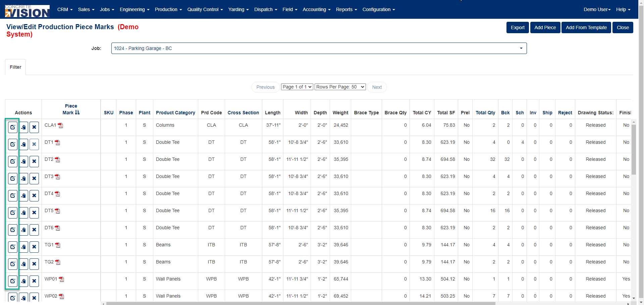Edit the DT2 piece mark row

click(x=13, y=162)
